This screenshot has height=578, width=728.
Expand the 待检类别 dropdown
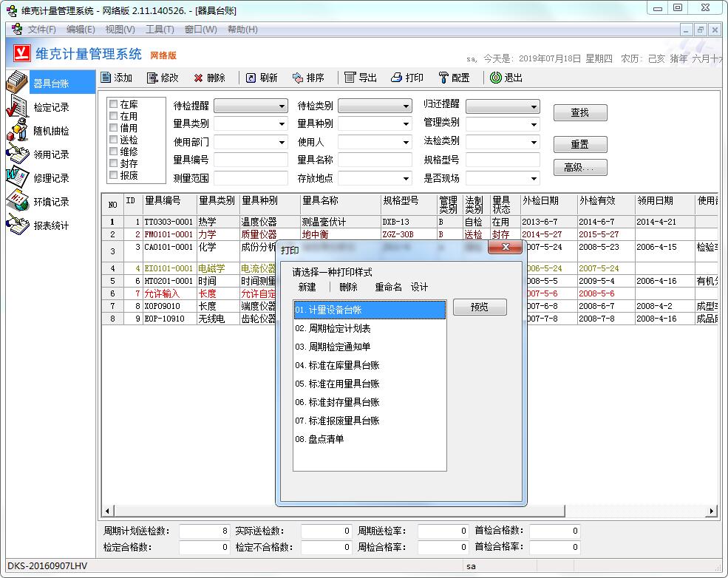tap(406, 106)
